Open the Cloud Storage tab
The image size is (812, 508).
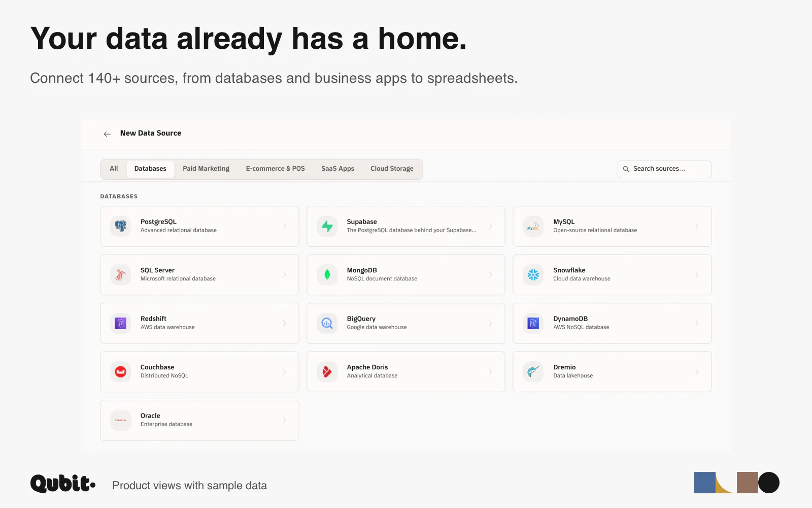coord(392,169)
